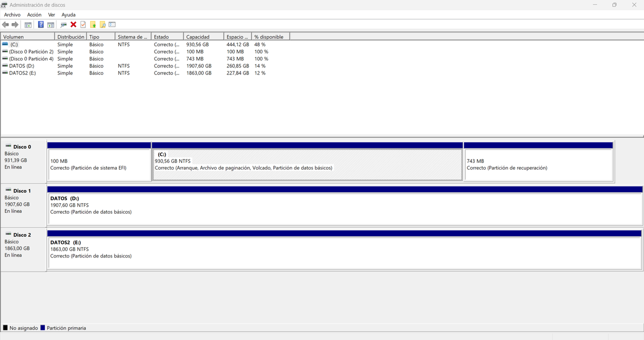Select the 100 MB EFI system partition block
This screenshot has height=340, width=644.
[99, 161]
